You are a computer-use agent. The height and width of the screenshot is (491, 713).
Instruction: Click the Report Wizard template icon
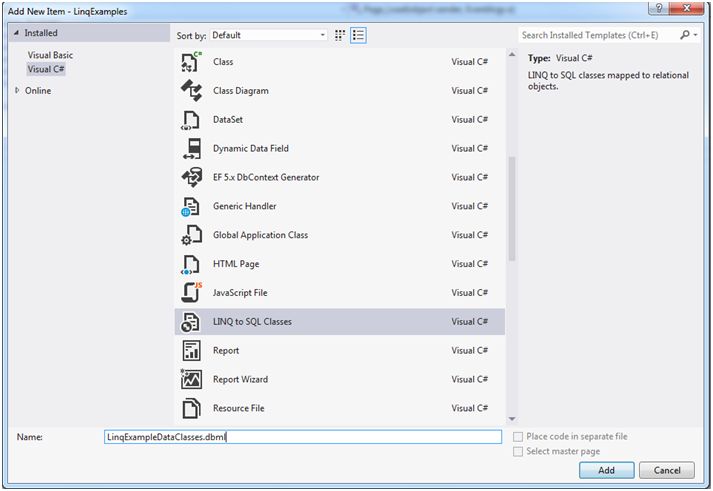pos(191,379)
